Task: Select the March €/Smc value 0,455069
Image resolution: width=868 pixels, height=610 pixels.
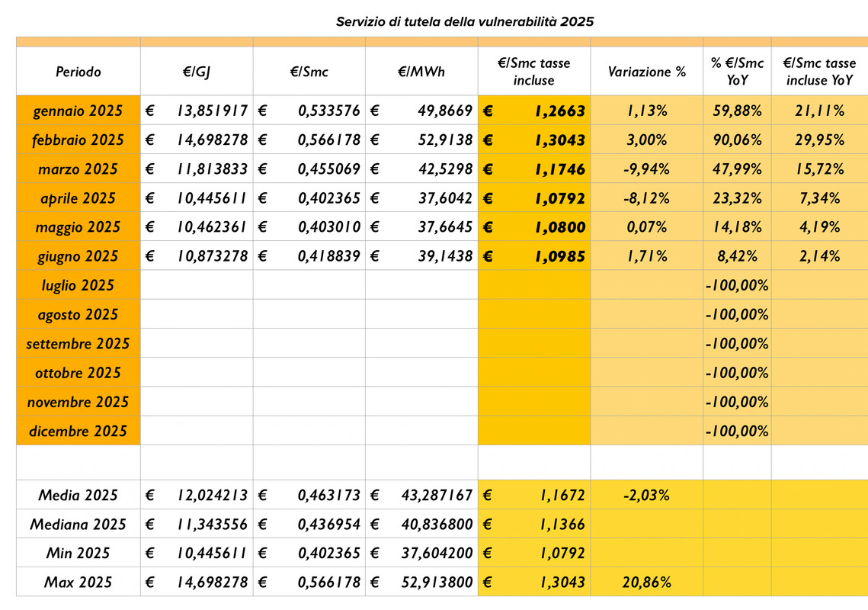Action: [309, 169]
